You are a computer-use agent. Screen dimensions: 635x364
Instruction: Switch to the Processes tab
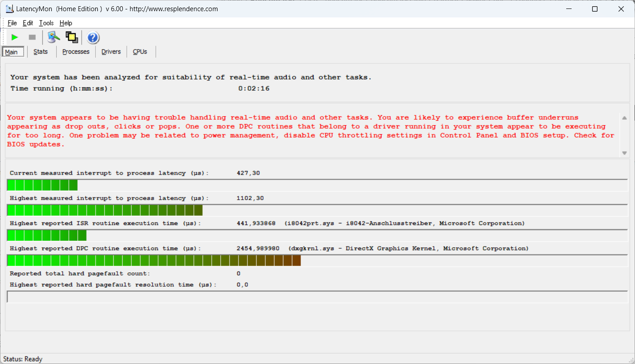point(76,52)
